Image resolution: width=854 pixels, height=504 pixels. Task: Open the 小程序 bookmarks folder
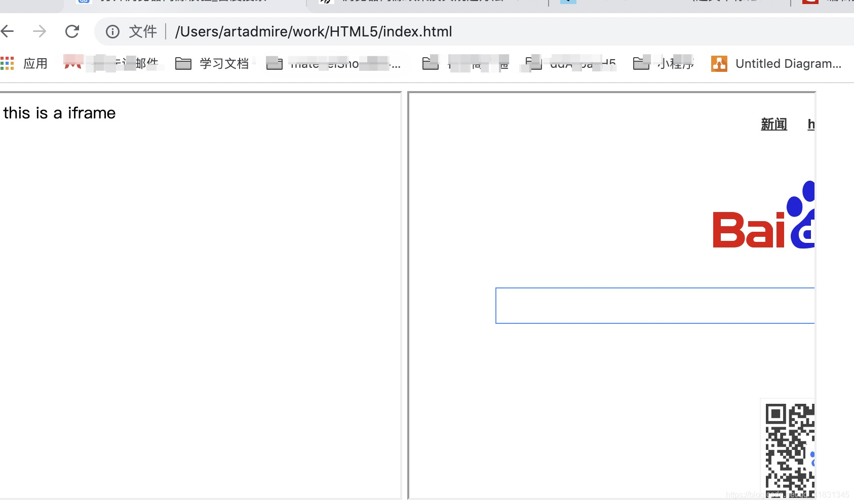tap(664, 63)
